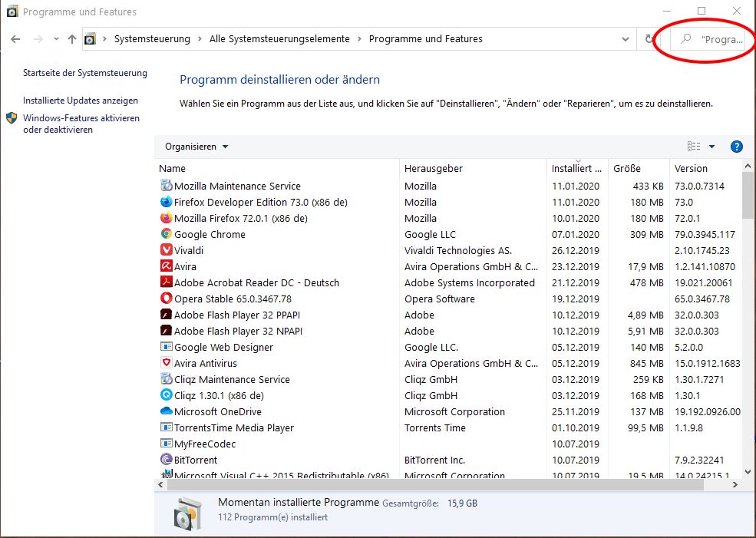The width and height of the screenshot is (756, 538).
Task: Open the recent locations dropdown arrow
Action: pyautogui.click(x=56, y=39)
